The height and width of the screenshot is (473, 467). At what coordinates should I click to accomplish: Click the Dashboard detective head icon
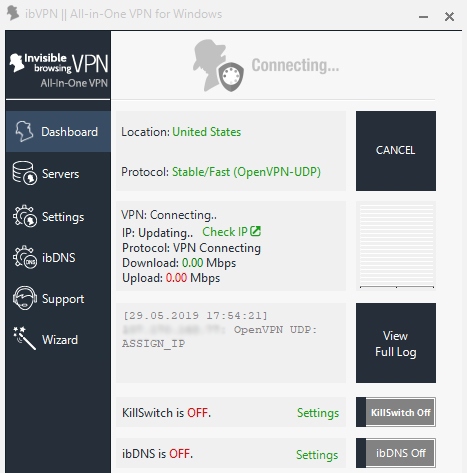coord(24,131)
